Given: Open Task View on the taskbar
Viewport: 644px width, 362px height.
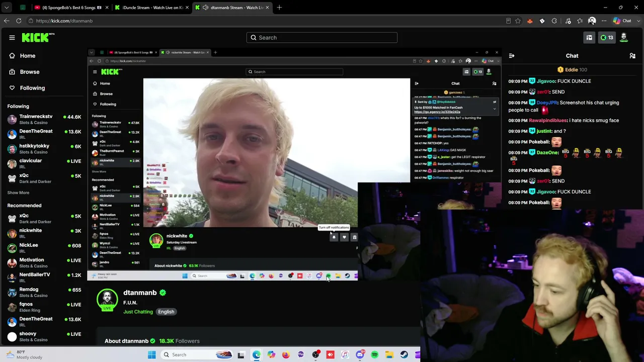Looking at the screenshot, I should (241, 355).
